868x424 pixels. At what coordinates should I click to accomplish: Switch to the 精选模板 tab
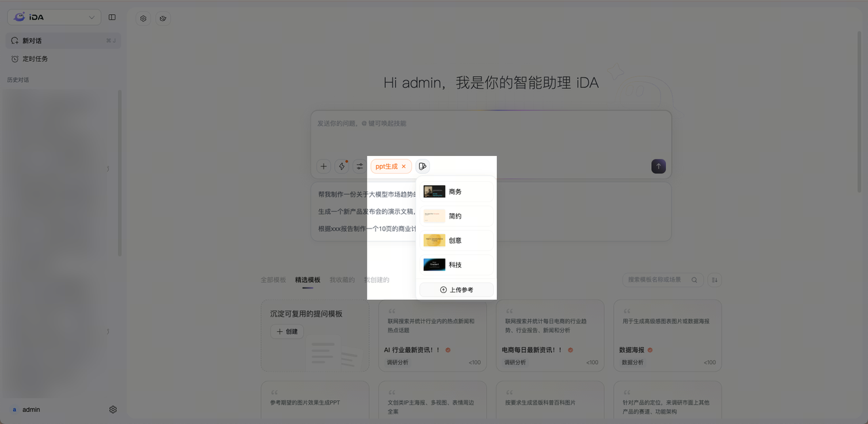(308, 280)
